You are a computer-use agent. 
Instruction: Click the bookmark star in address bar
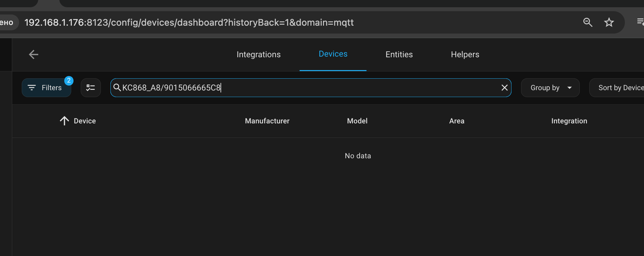click(609, 22)
